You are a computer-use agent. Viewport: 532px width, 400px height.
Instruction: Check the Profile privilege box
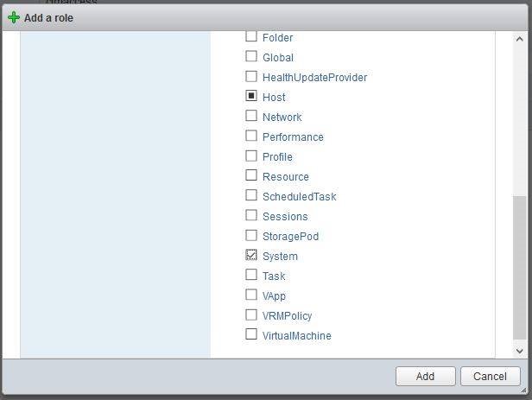coord(251,156)
